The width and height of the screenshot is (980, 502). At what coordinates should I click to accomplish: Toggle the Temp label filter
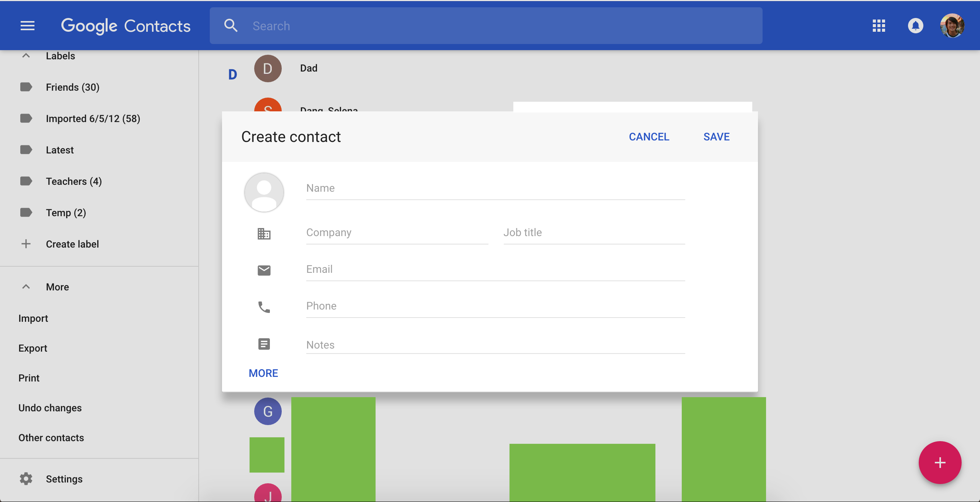point(66,212)
